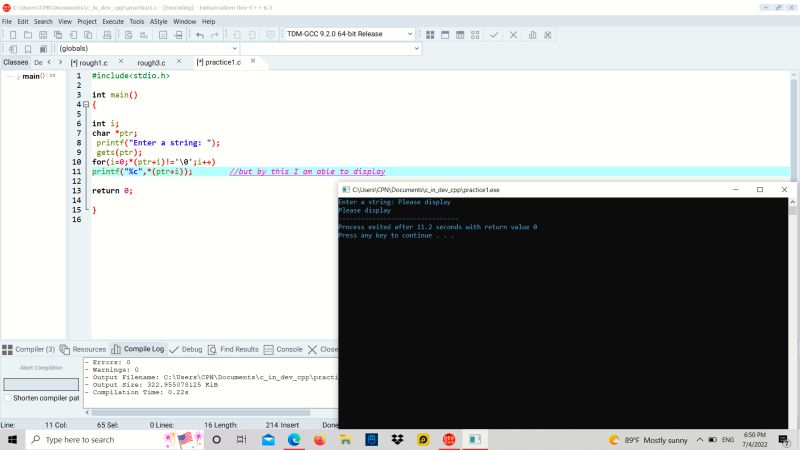
Task: Click the Rebuild All icon
Action: tap(475, 35)
